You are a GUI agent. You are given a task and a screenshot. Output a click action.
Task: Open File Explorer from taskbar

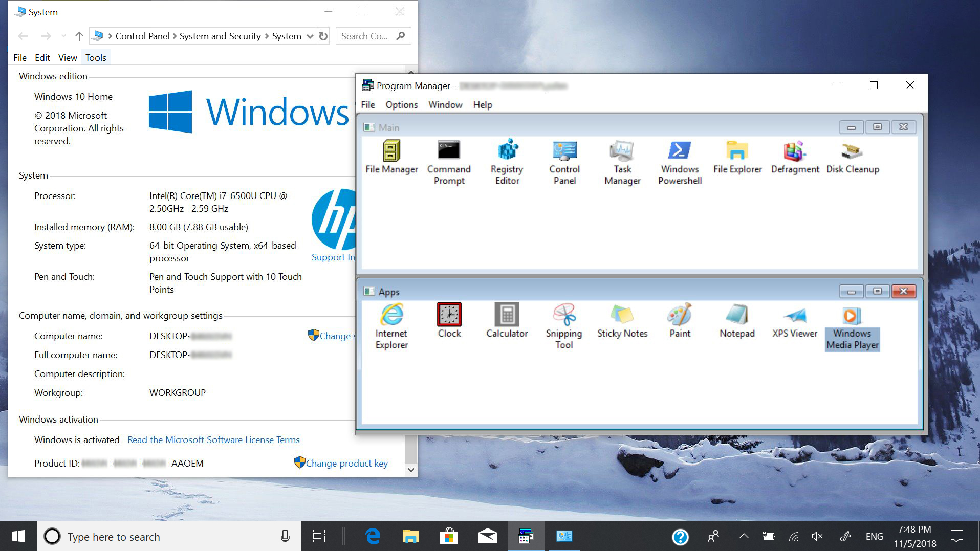coord(410,536)
